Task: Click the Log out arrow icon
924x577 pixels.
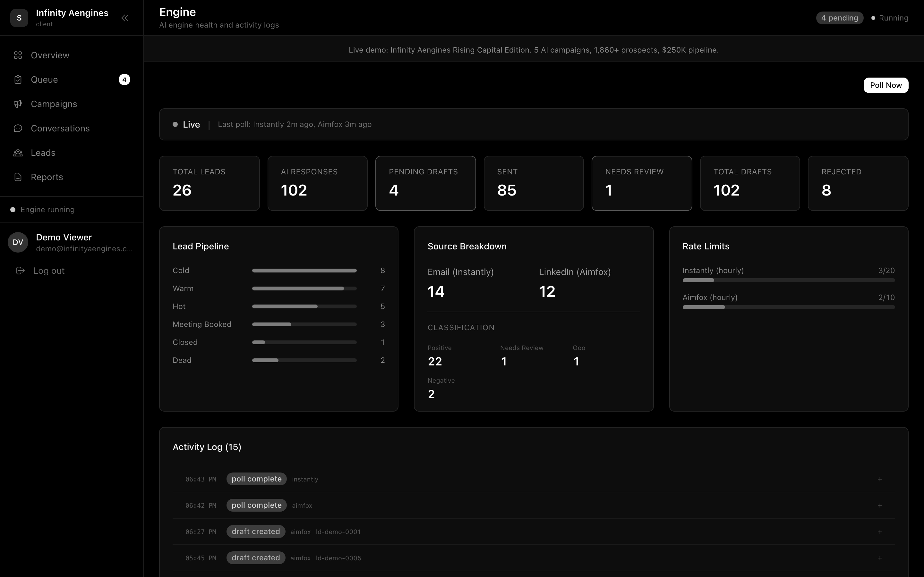Action: click(x=21, y=271)
